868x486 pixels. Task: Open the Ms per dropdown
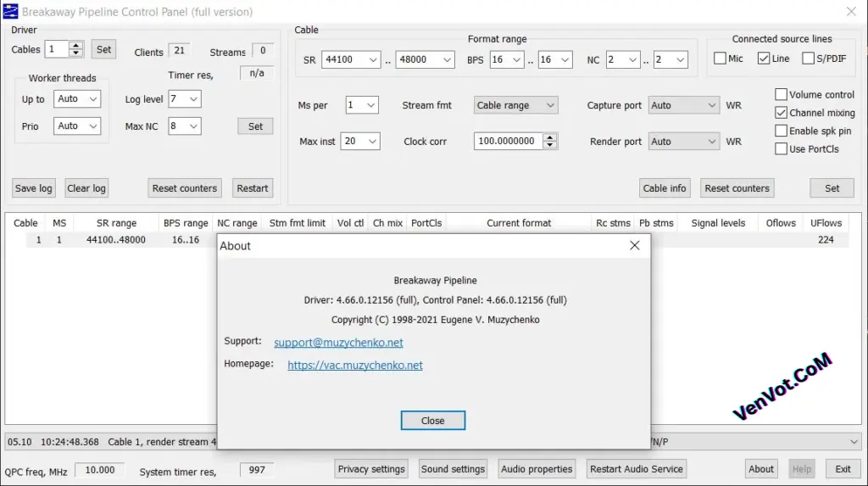(361, 105)
